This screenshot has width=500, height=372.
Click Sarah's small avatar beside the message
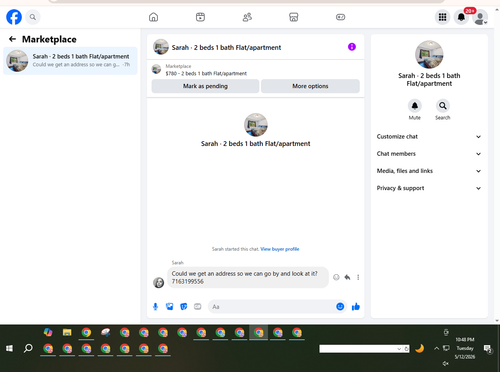point(158,282)
